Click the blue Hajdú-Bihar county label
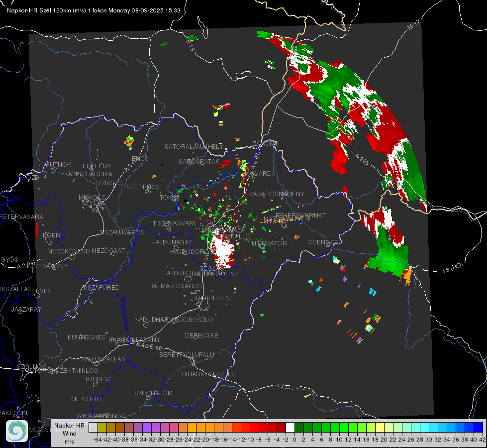The height and width of the screenshot is (448, 487). [124, 315]
